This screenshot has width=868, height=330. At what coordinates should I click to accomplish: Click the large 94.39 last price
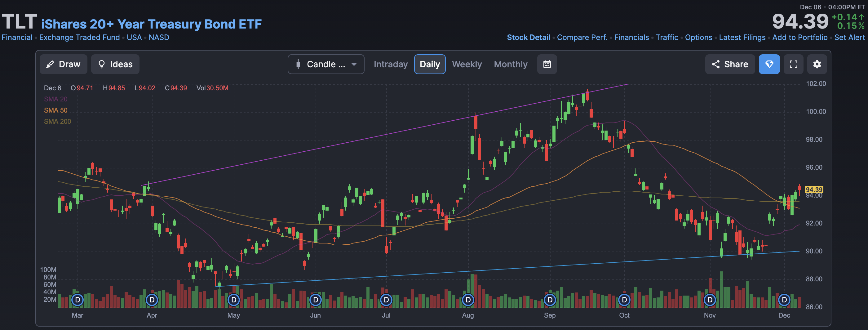(800, 22)
